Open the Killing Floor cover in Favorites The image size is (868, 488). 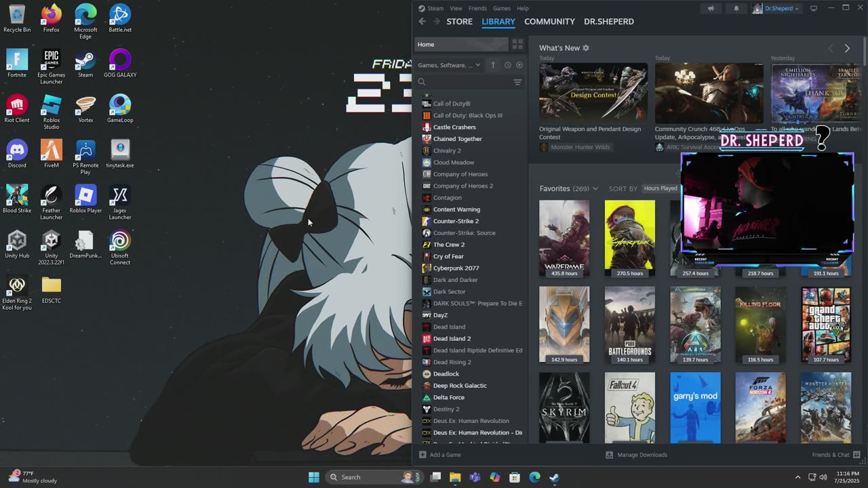point(760,325)
